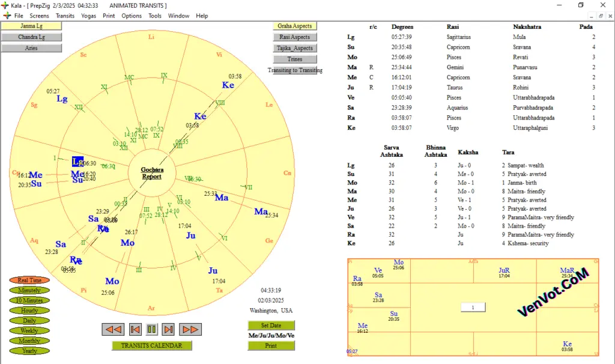Click the green Print button

point(271,345)
